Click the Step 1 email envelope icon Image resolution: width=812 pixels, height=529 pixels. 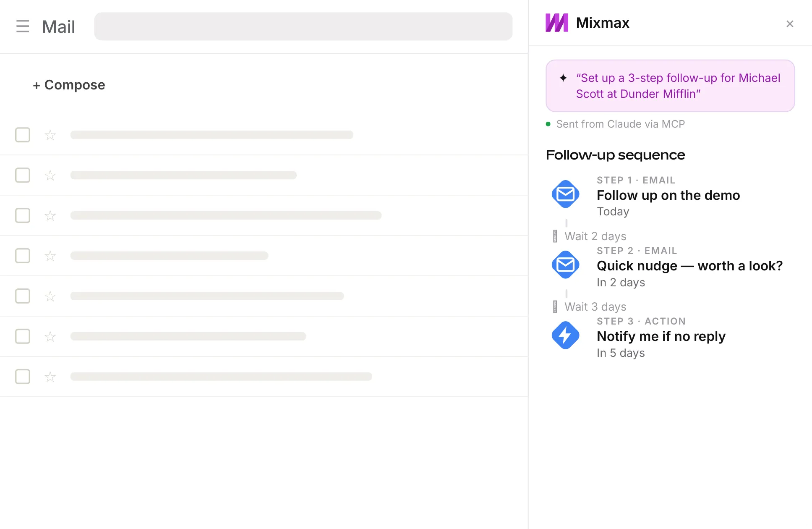pos(565,194)
